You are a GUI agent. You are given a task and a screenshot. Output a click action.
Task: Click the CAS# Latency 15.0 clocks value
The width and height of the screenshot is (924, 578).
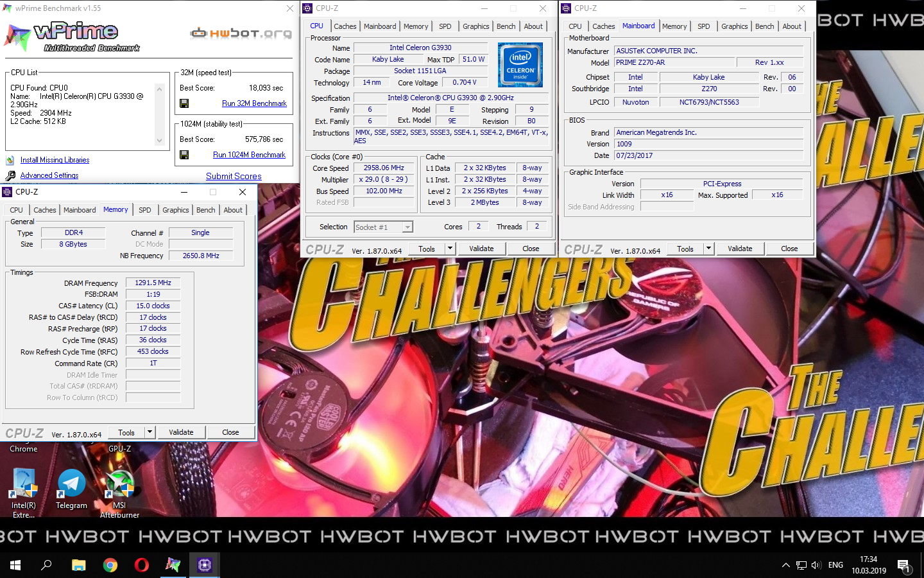pos(153,306)
